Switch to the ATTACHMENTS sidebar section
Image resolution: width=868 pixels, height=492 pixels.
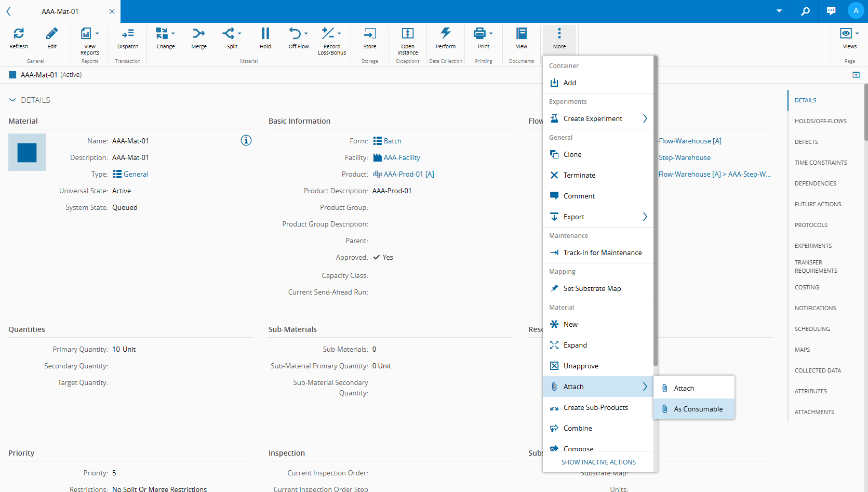point(814,412)
